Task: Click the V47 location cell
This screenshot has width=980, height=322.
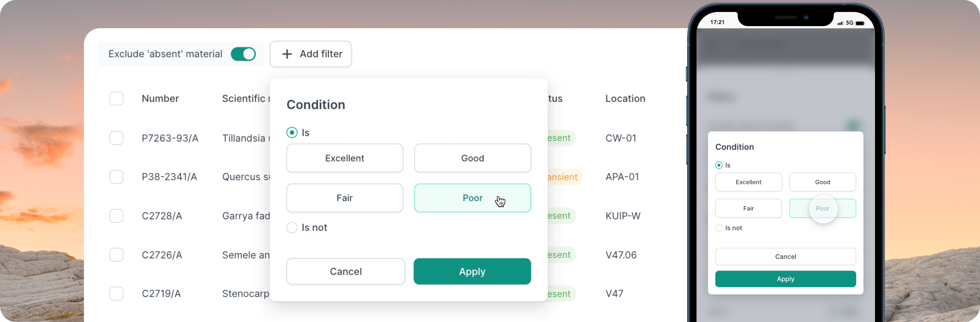Action: point(614,293)
